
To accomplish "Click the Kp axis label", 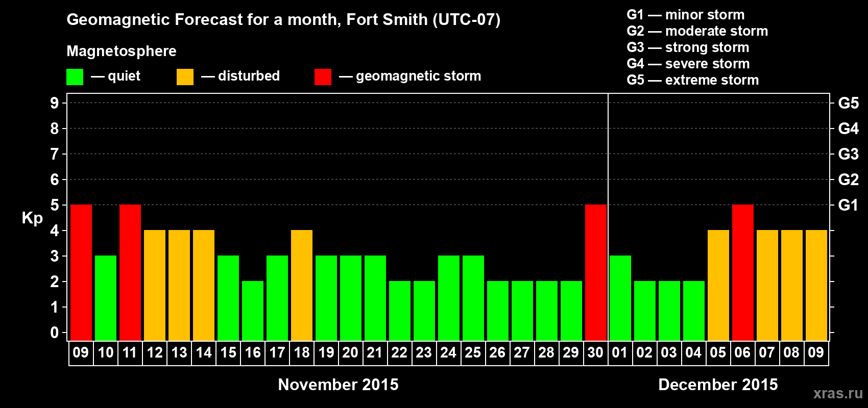I will click(x=32, y=218).
